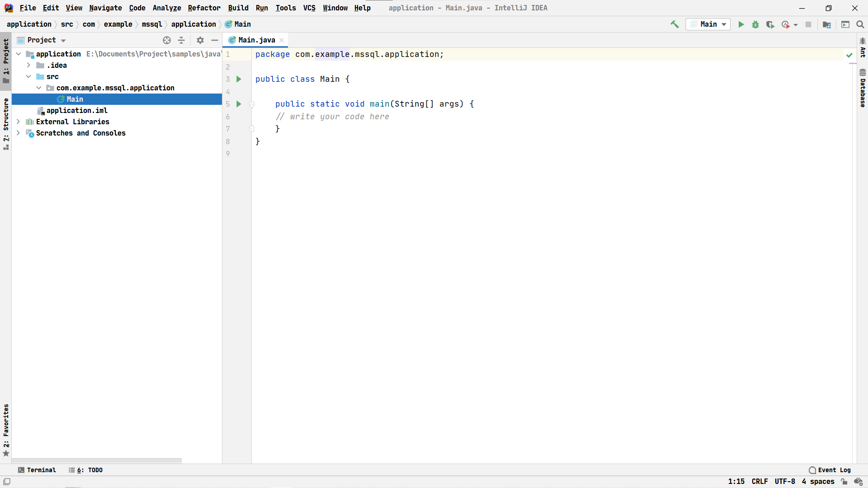Open the VCS menu
This screenshot has width=868, height=488.
tap(309, 8)
